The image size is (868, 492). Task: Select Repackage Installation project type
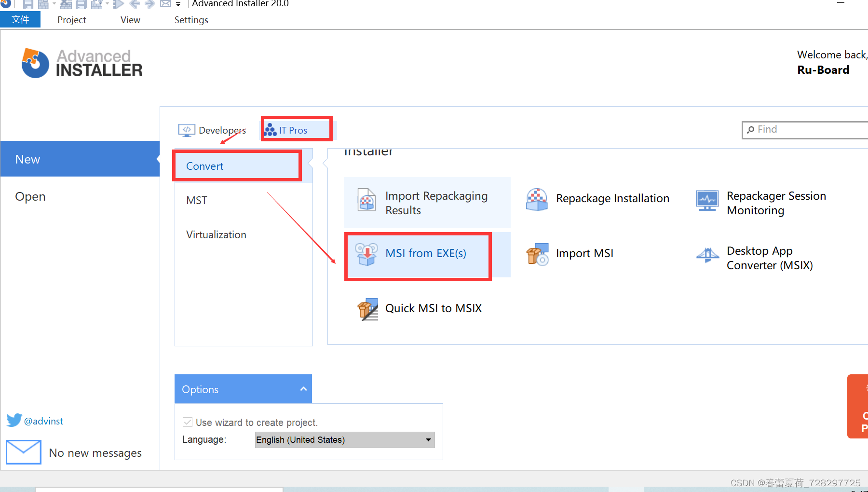point(612,198)
